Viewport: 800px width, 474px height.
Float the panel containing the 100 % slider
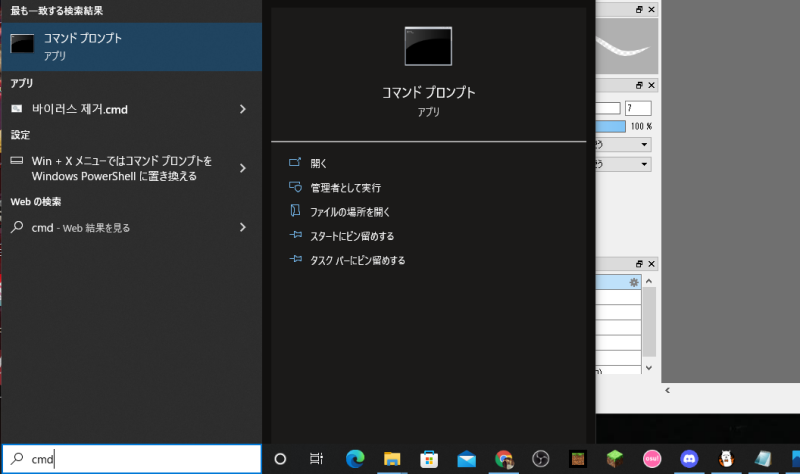click(x=639, y=85)
